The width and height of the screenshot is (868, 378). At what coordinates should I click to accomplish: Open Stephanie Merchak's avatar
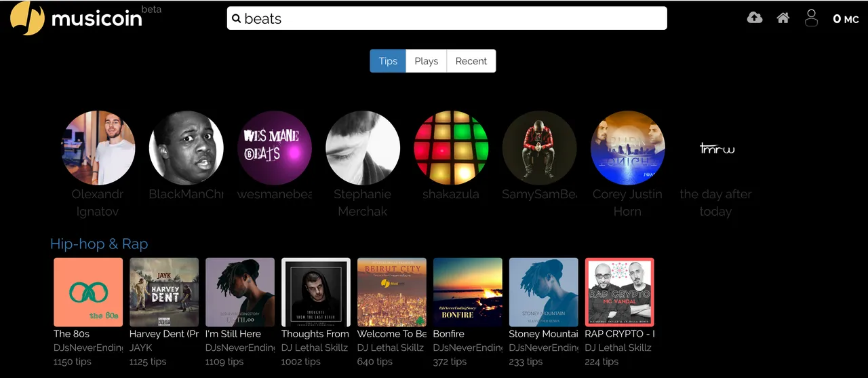(363, 148)
